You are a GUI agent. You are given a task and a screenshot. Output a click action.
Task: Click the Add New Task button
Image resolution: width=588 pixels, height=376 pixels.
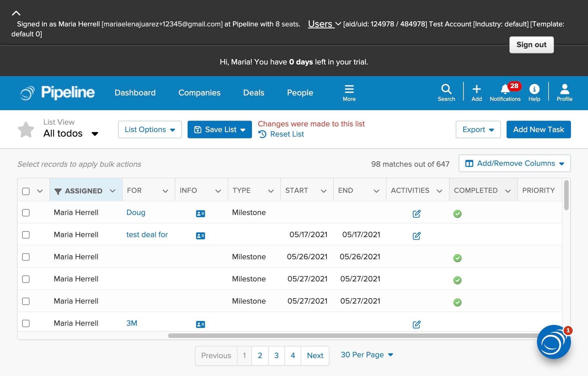(x=538, y=129)
